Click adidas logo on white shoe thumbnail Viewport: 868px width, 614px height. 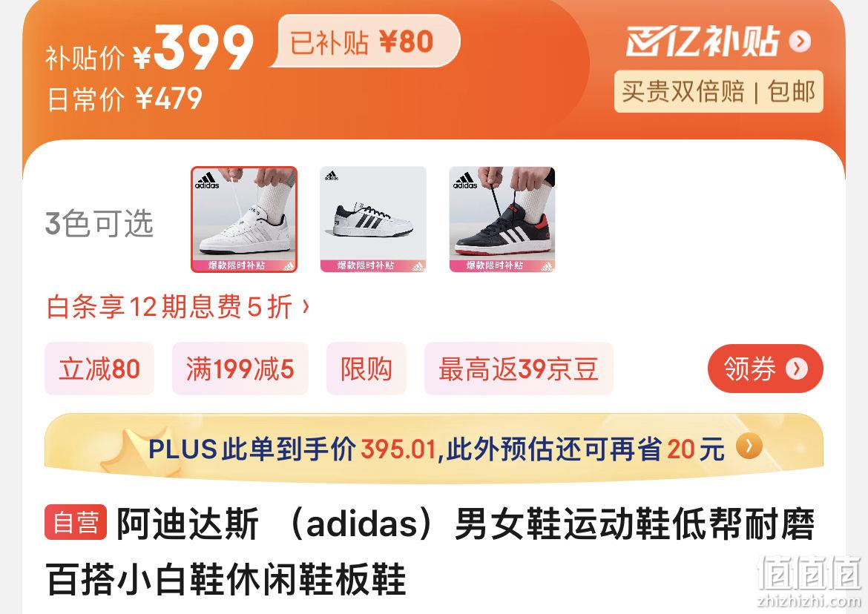click(207, 181)
